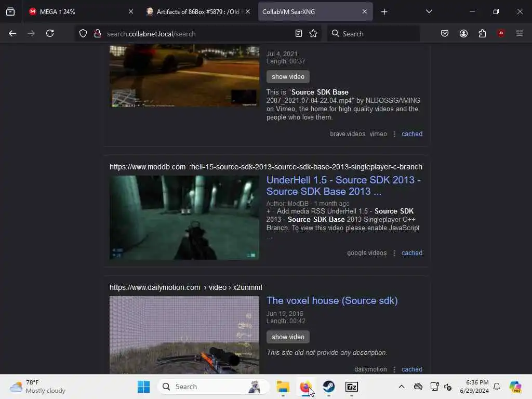Go back to previous page
Viewport: 532px width, 399px height.
tap(12, 34)
